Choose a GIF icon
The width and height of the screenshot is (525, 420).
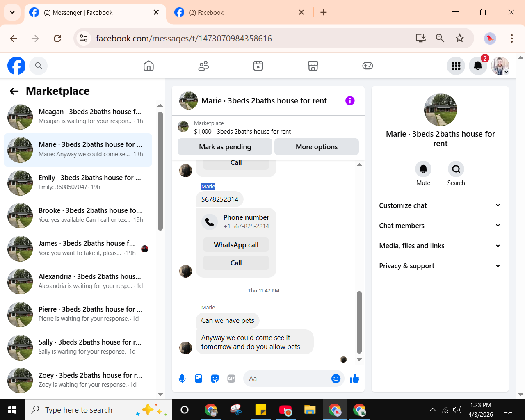click(231, 379)
